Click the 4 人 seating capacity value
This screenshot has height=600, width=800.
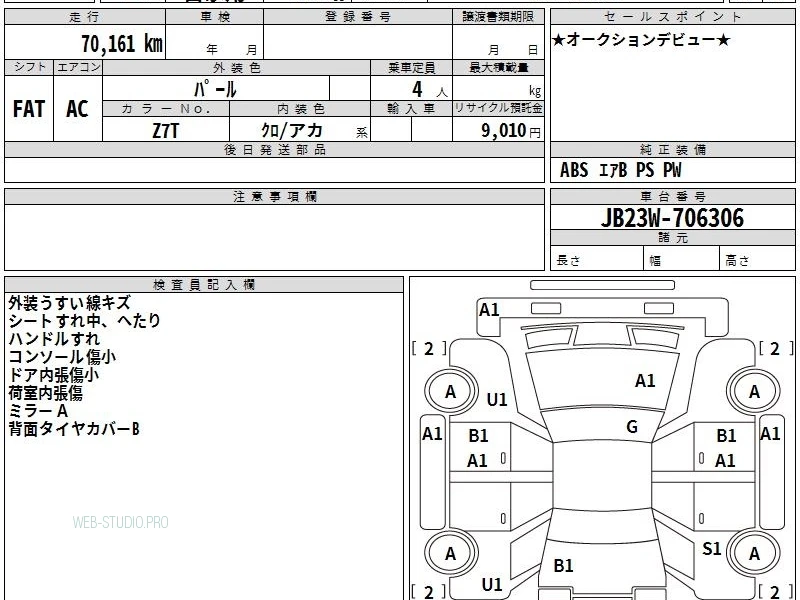coord(429,90)
